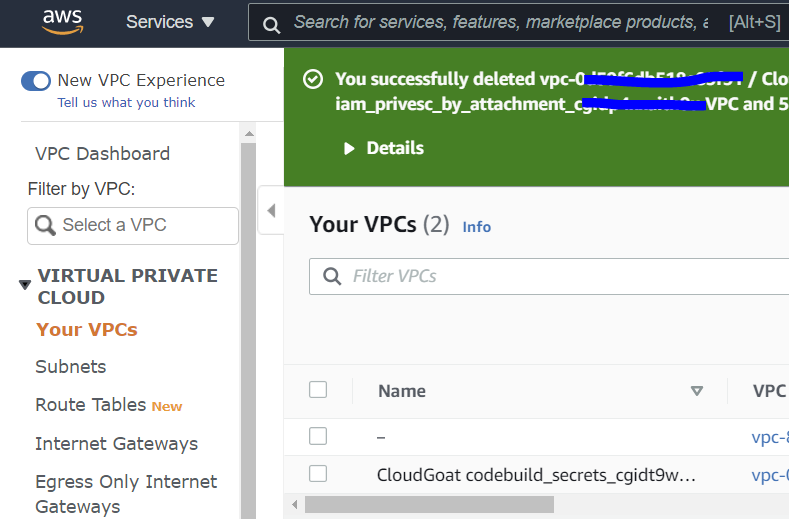Collapse the navigation pane with arrow handle
This screenshot has width=789, height=519.
(x=271, y=210)
